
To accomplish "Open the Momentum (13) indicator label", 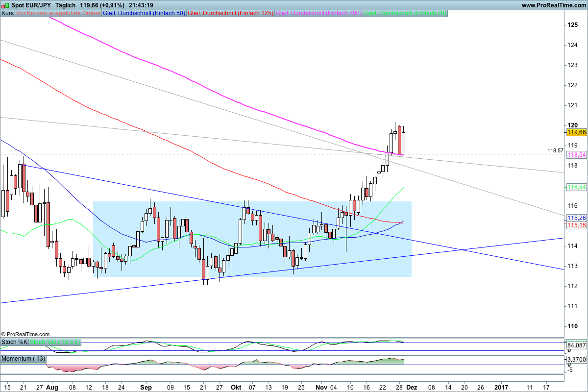I will 24,359.
